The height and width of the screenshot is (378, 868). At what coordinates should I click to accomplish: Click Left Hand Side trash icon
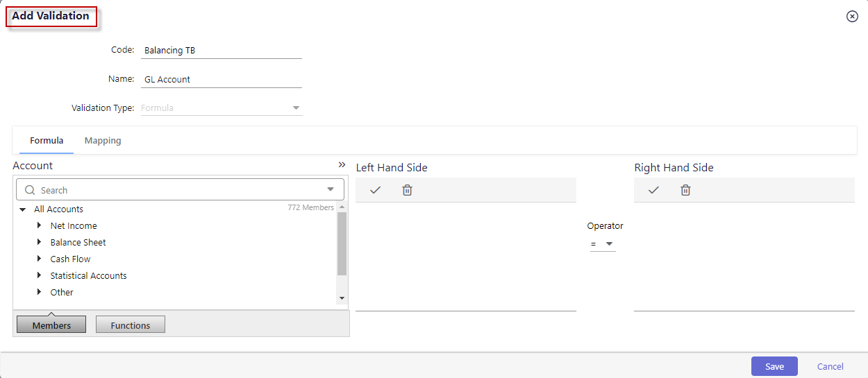coord(408,190)
